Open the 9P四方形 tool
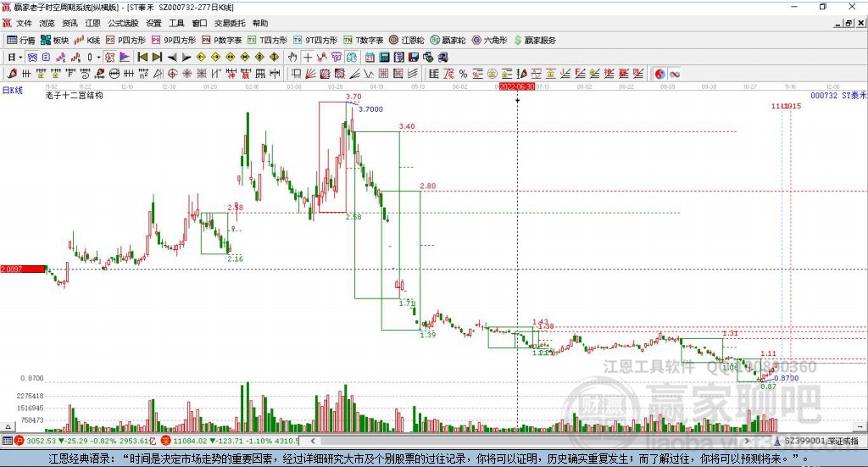This screenshot has height=467, width=868. (173, 40)
